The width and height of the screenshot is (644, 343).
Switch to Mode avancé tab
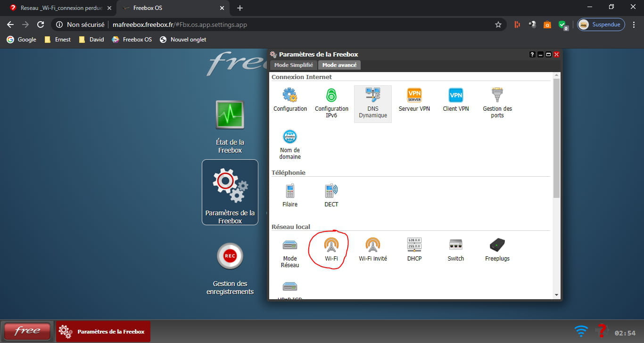point(339,65)
